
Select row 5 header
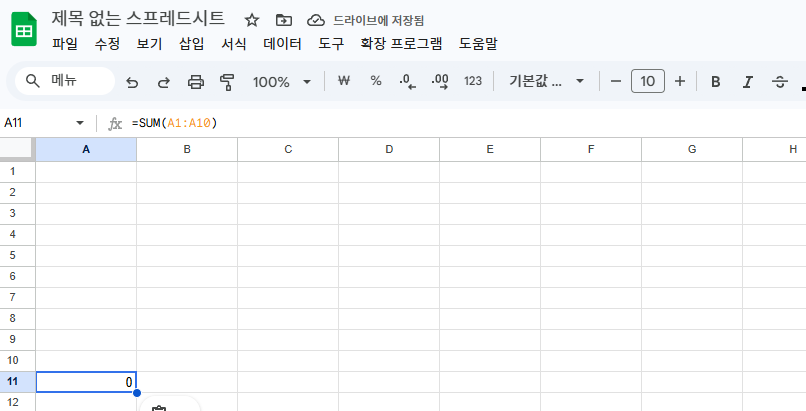click(17, 255)
